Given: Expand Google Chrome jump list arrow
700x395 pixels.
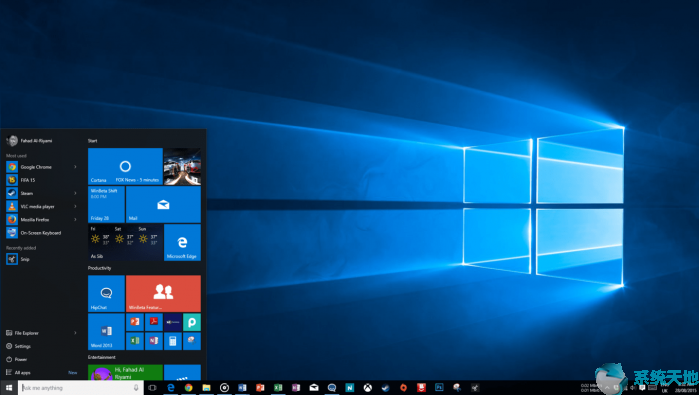Looking at the screenshot, I should coord(75,167).
